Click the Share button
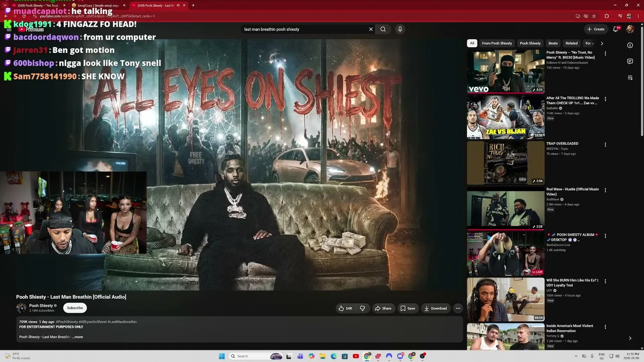644x362 pixels. click(x=383, y=308)
